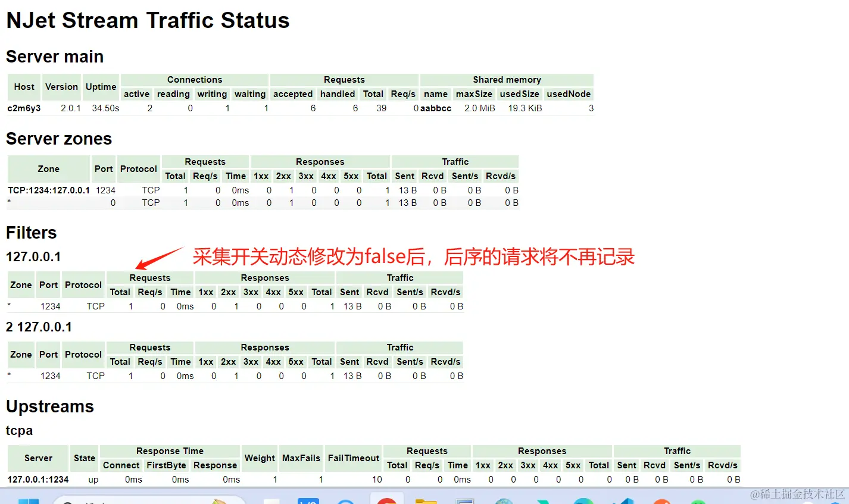Select uptime value "34.50s"
This screenshot has height=504, width=849.
pos(105,108)
